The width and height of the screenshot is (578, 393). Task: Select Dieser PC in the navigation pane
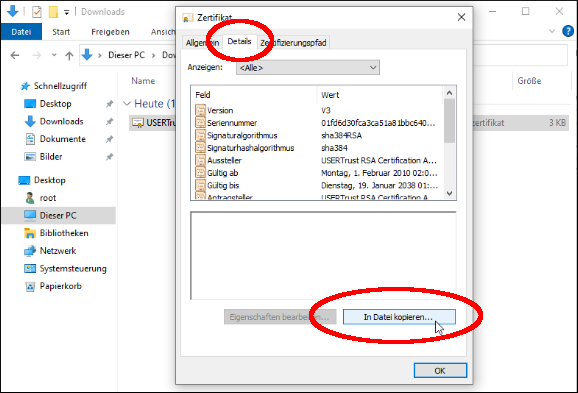click(x=59, y=215)
